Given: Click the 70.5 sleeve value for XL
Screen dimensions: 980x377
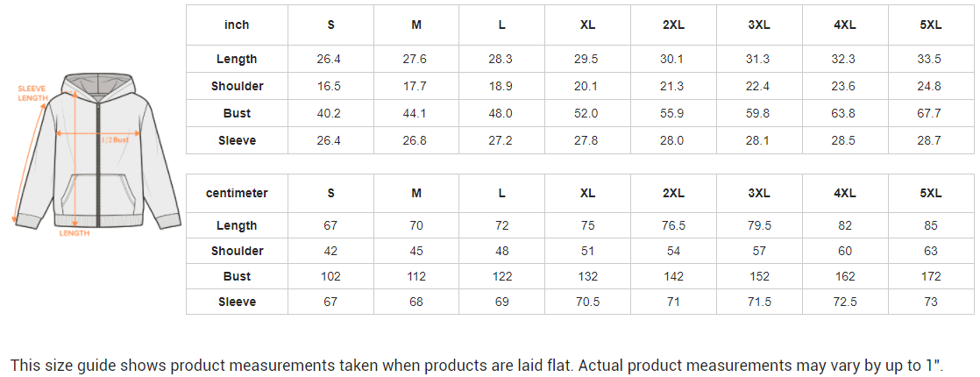Looking at the screenshot, I should click(x=587, y=302).
